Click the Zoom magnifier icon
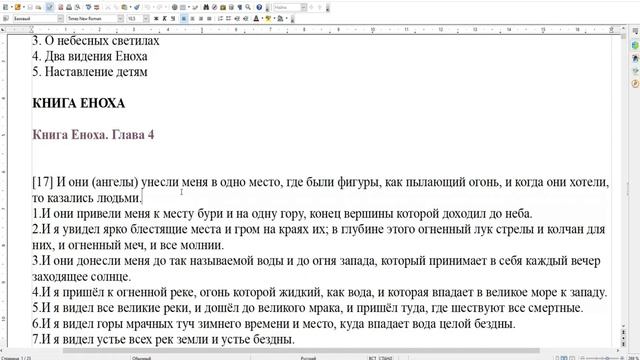 pyautogui.click(x=248, y=7)
